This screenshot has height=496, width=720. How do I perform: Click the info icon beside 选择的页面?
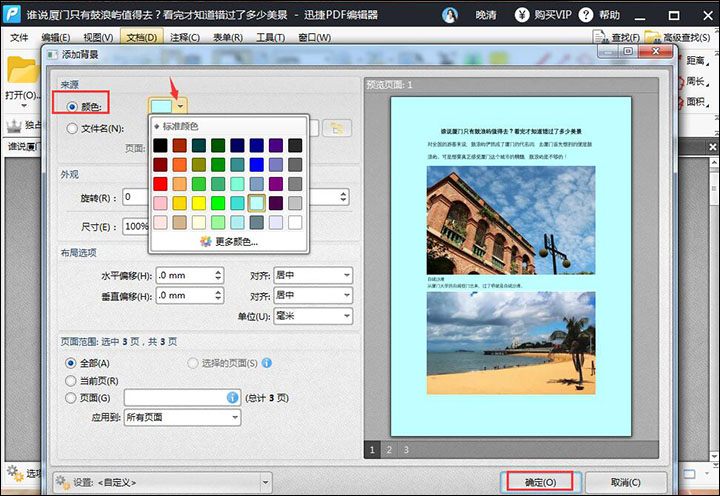coord(267,363)
